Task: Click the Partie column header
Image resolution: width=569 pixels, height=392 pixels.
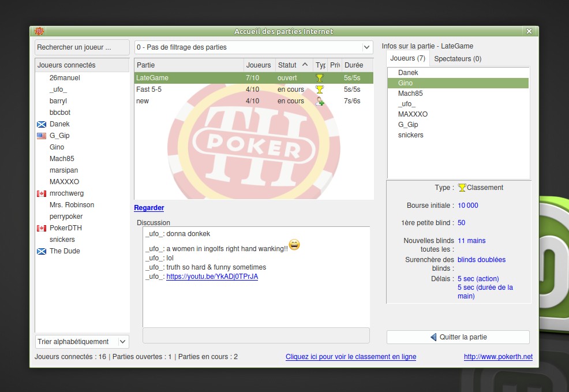Action: pos(189,65)
